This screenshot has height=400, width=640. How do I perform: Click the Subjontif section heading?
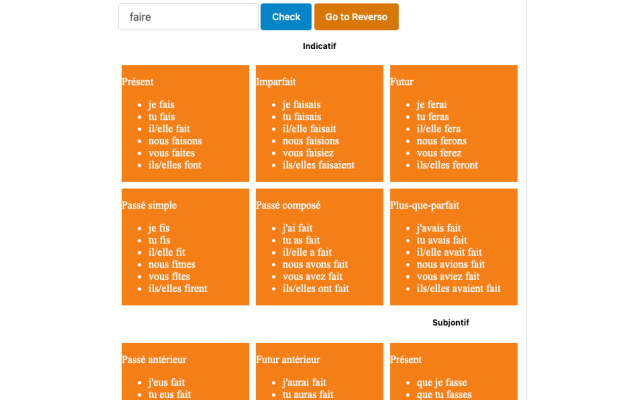click(450, 323)
